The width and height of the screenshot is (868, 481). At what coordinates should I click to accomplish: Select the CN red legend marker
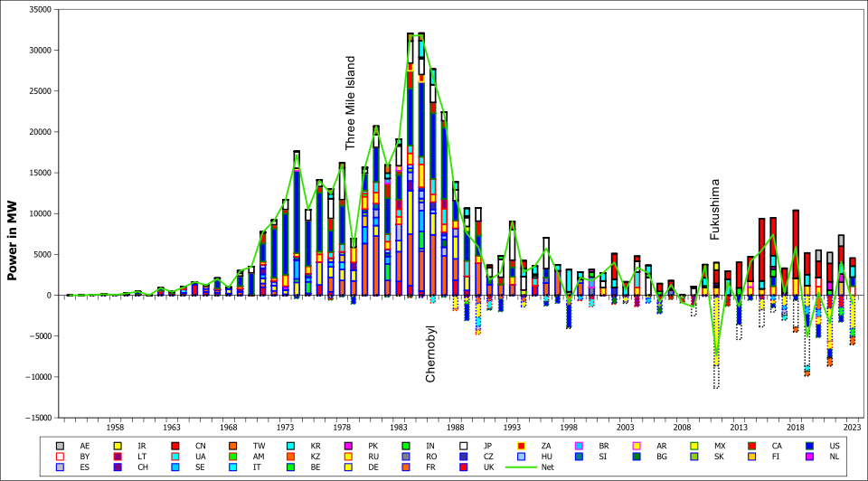tap(175, 446)
